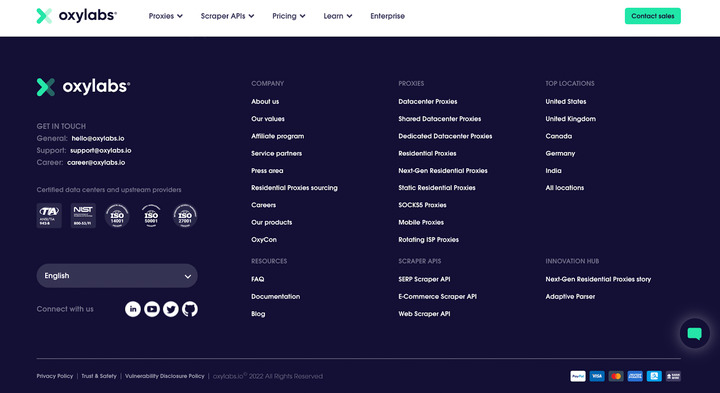
Task: Open the Documentation link
Action: click(276, 297)
